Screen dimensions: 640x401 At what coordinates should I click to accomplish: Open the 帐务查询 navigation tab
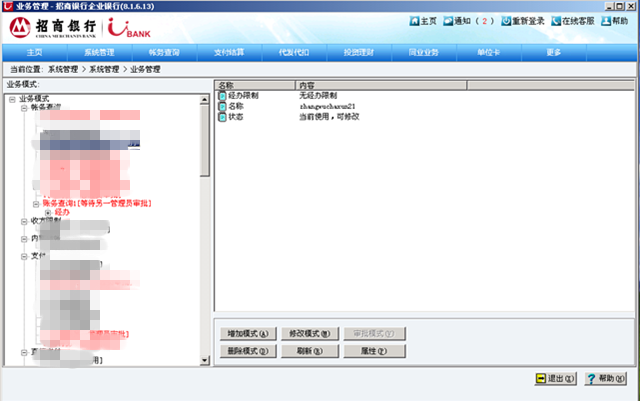[x=164, y=53]
